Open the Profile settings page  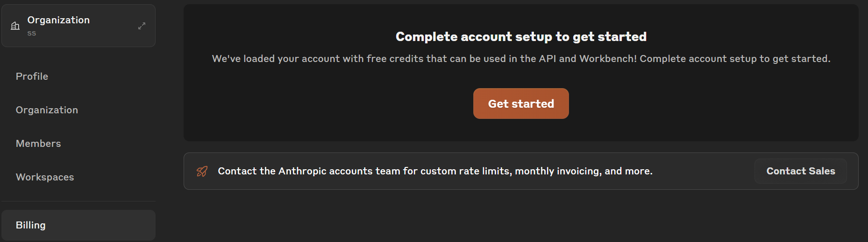pyautogui.click(x=32, y=76)
